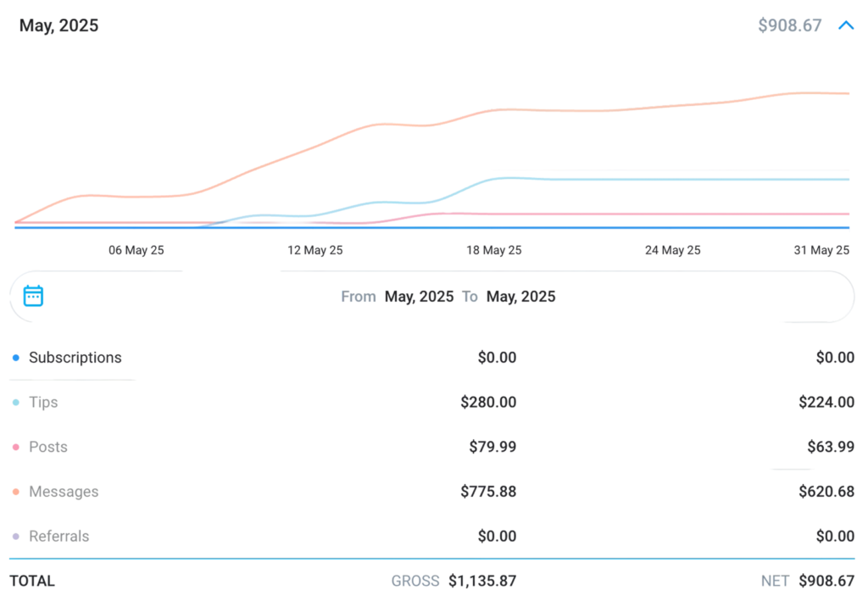
Task: Click the $908.67 header total
Action: pyautogui.click(x=789, y=25)
